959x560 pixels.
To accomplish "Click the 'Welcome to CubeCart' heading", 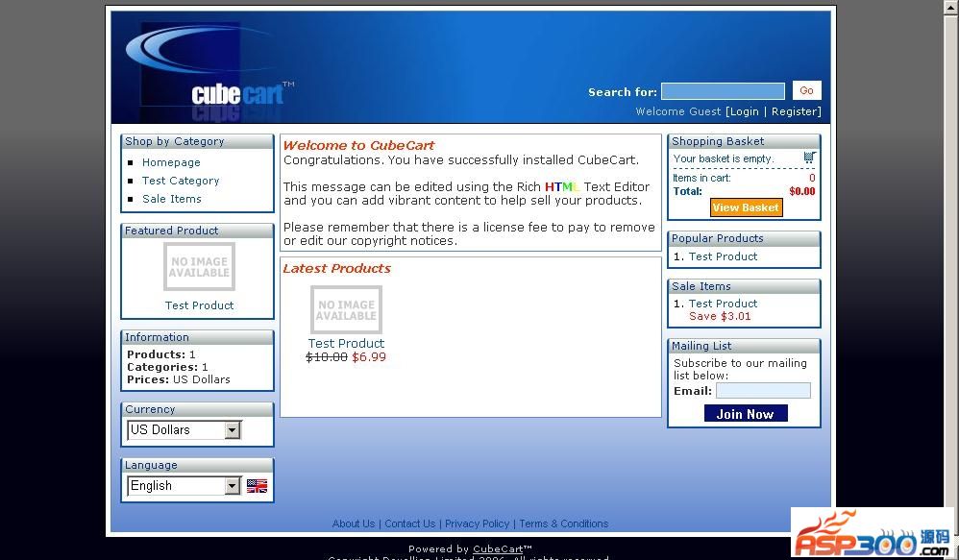I will point(358,145).
